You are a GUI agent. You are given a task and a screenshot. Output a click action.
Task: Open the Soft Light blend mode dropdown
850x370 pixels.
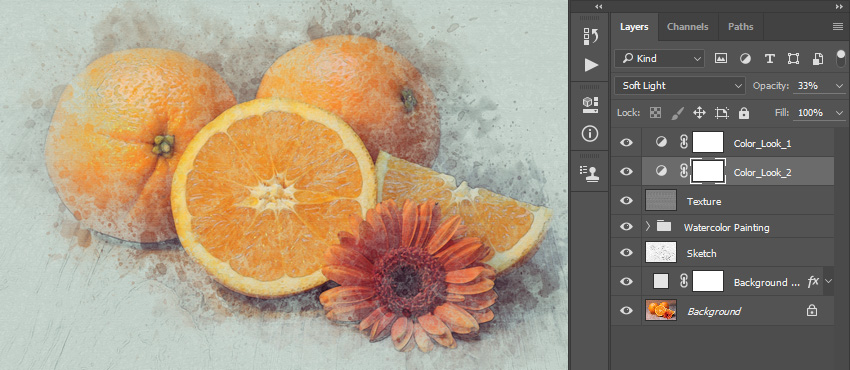680,86
